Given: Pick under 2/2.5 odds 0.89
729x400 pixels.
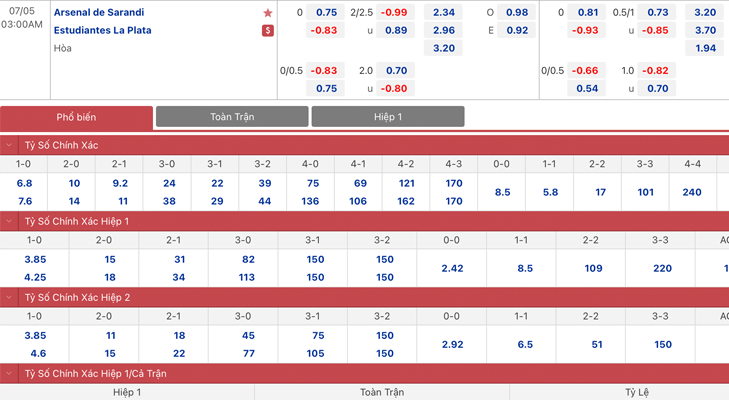Looking at the screenshot, I should [395, 30].
